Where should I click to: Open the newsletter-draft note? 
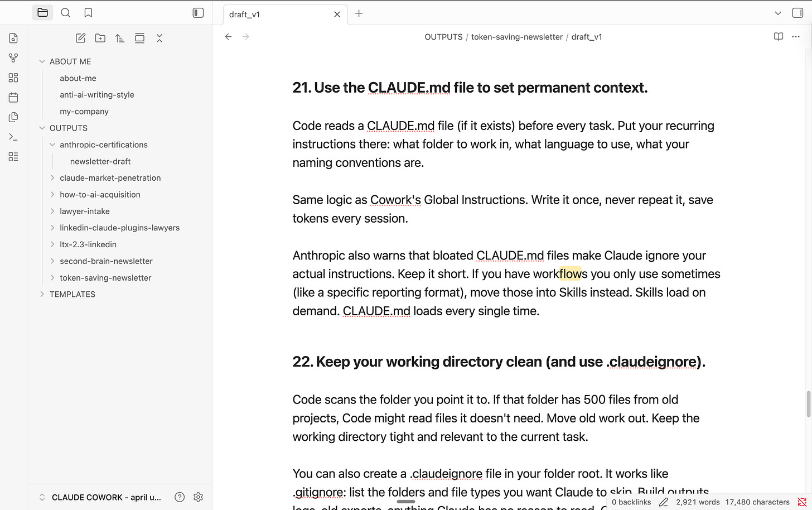pos(100,161)
